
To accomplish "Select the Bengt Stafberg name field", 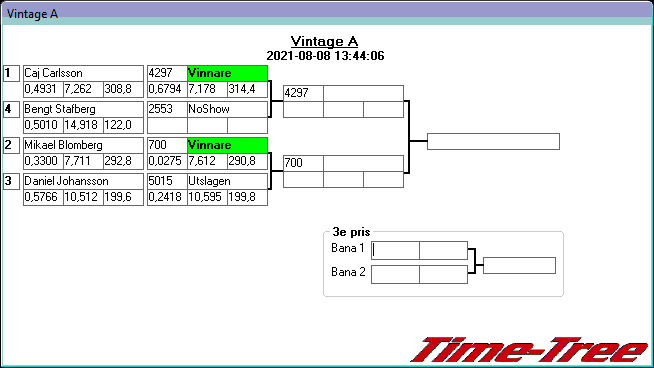I will pyautogui.click(x=83, y=109).
